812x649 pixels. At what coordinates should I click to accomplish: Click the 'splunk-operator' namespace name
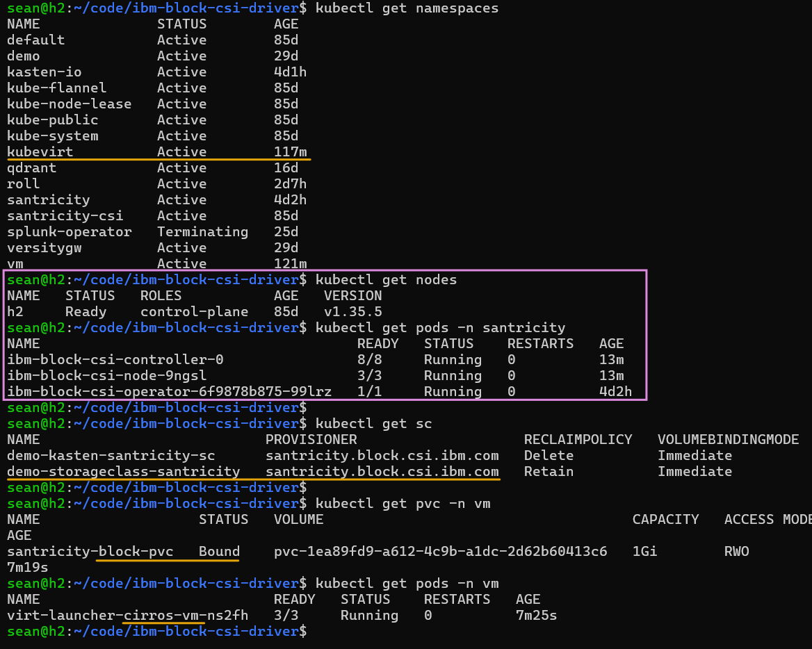69,232
